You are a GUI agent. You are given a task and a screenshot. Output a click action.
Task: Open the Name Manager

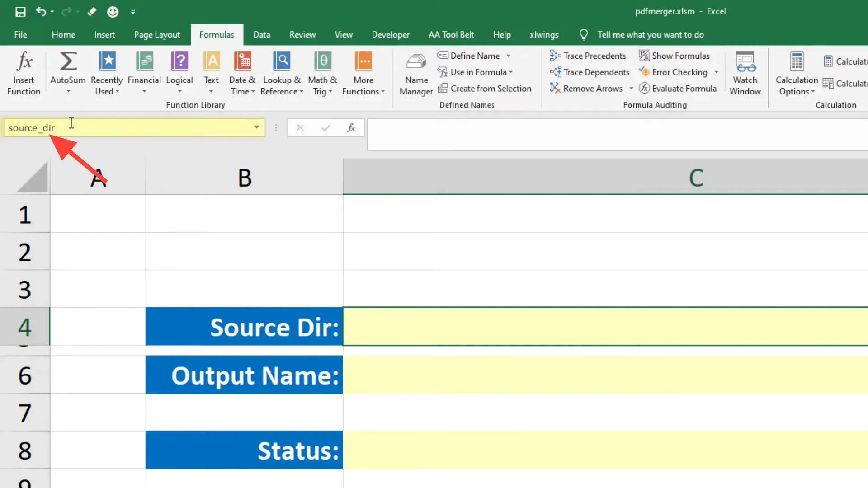[x=415, y=73]
